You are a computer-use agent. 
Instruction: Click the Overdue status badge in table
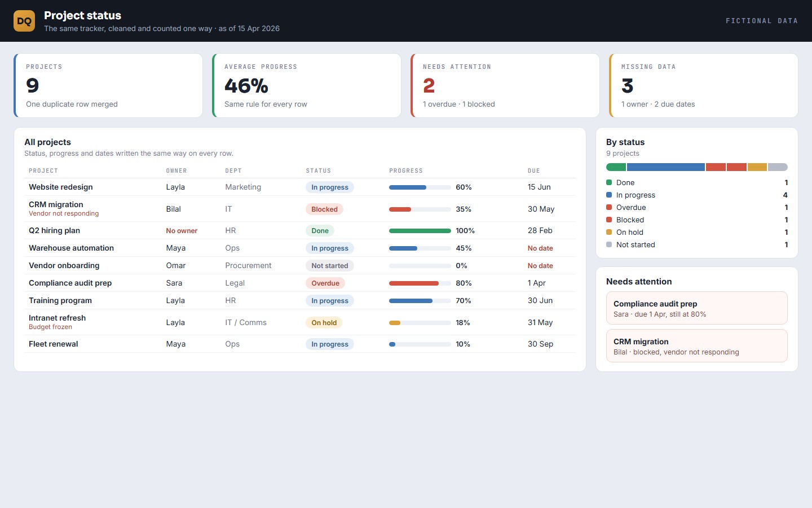coord(325,283)
